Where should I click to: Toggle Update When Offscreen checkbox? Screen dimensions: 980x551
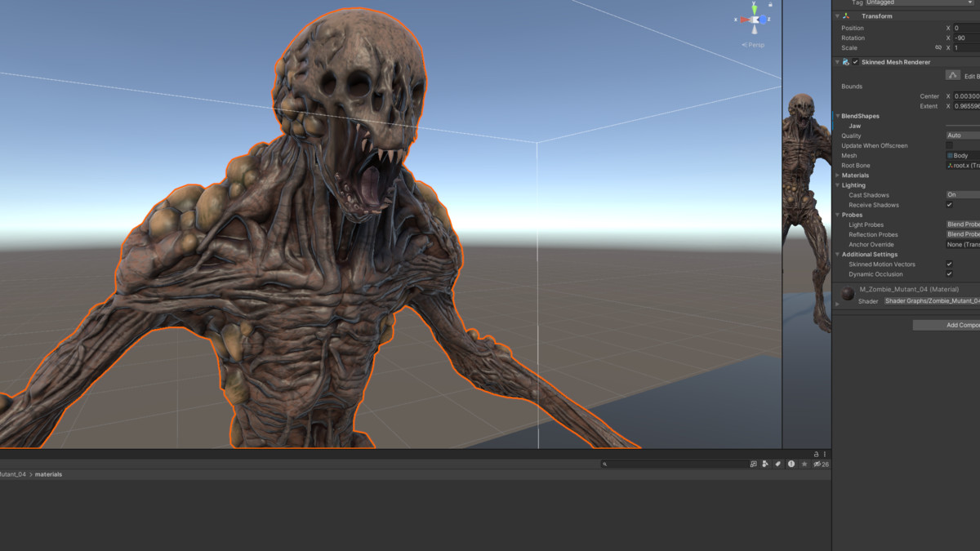pyautogui.click(x=949, y=145)
